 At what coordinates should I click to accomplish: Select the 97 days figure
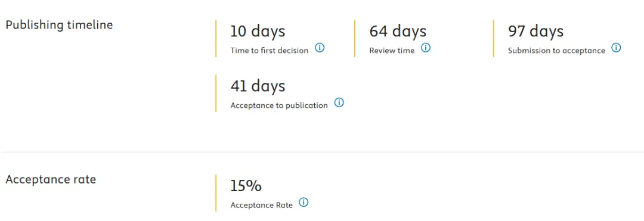(x=535, y=31)
